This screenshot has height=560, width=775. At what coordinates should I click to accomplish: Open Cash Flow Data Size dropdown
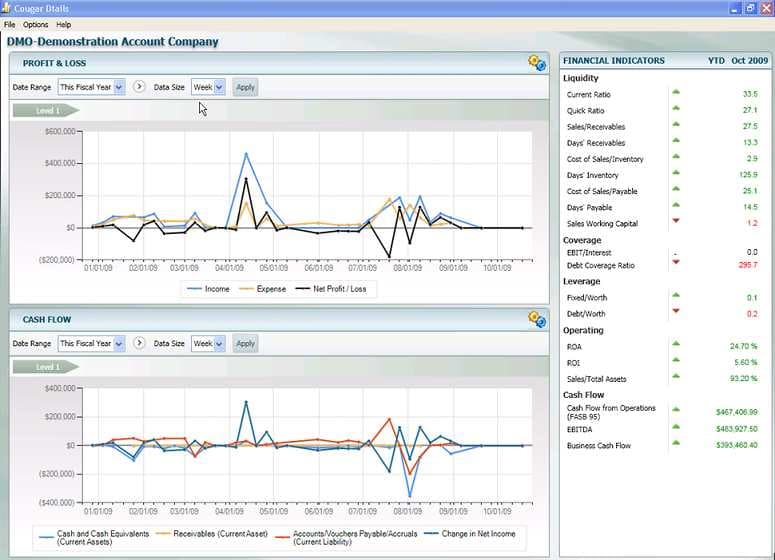click(x=208, y=343)
